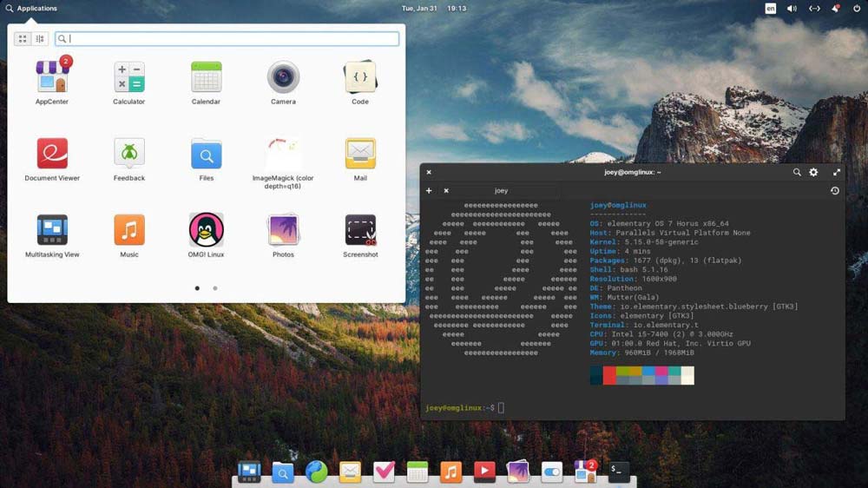The image size is (868, 488).
Task: Click the 'Memory: 960MiB / 1968MiB' line
Action: click(x=641, y=353)
